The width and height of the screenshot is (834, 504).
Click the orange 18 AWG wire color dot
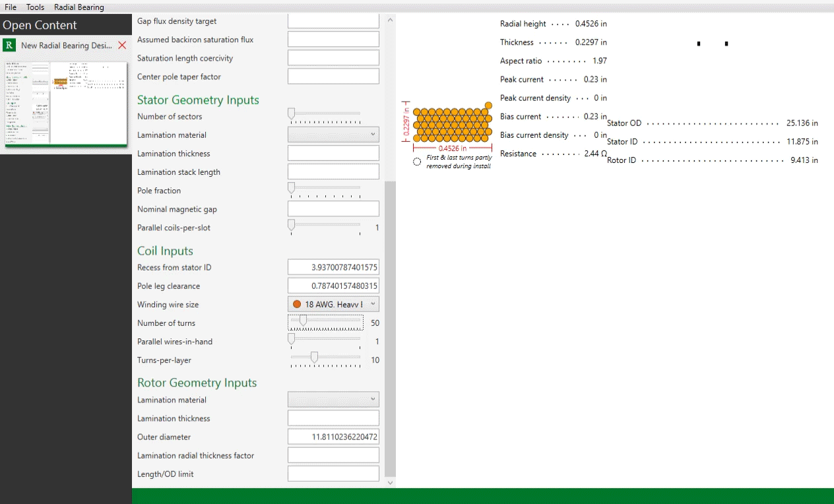297,304
